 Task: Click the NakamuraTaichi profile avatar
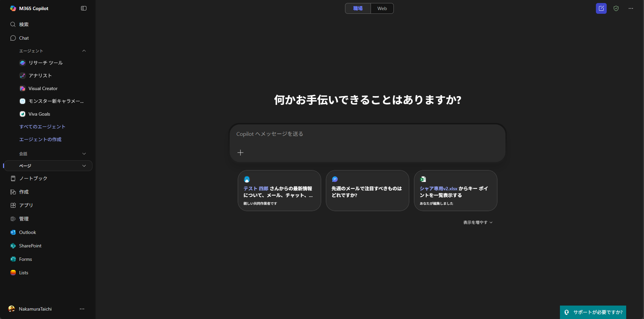point(11,309)
